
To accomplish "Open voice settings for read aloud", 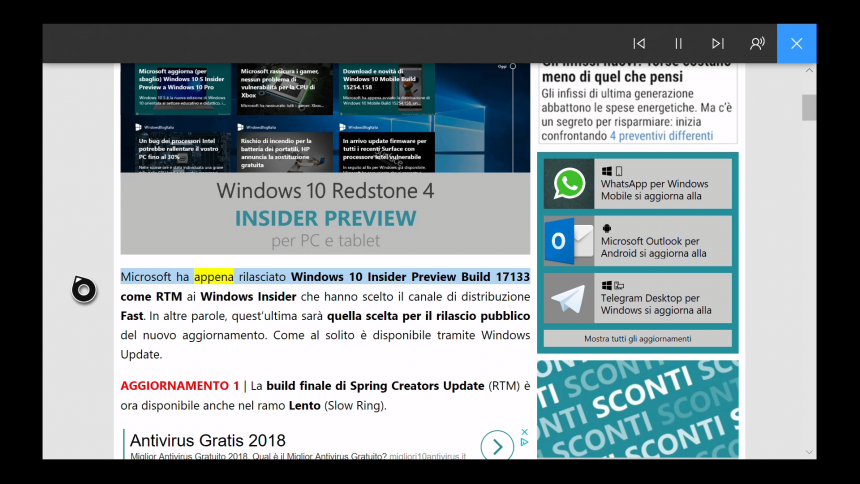I will tap(757, 43).
